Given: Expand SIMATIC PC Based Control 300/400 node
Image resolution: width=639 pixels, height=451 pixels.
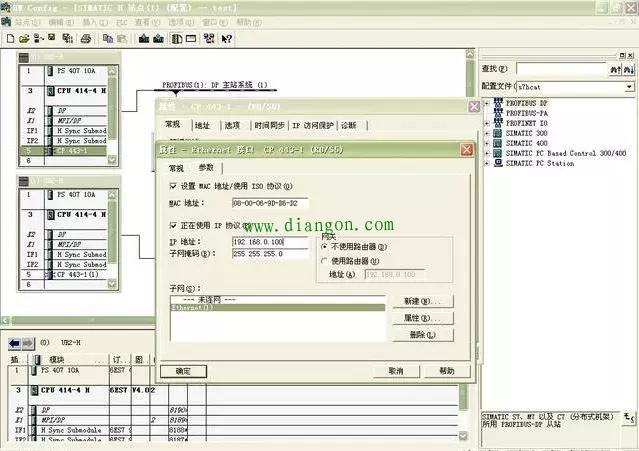Looking at the screenshot, I should pos(487,153).
